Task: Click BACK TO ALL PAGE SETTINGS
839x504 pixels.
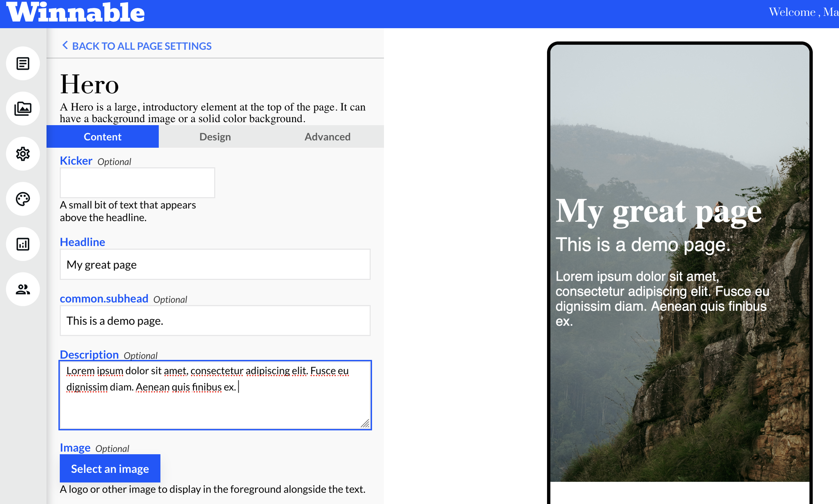Action: [x=141, y=46]
